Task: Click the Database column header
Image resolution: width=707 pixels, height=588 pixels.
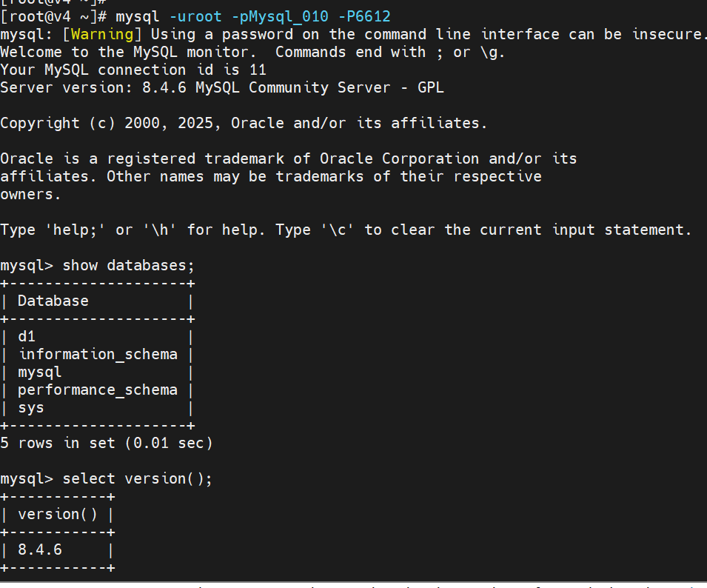Action: click(53, 301)
